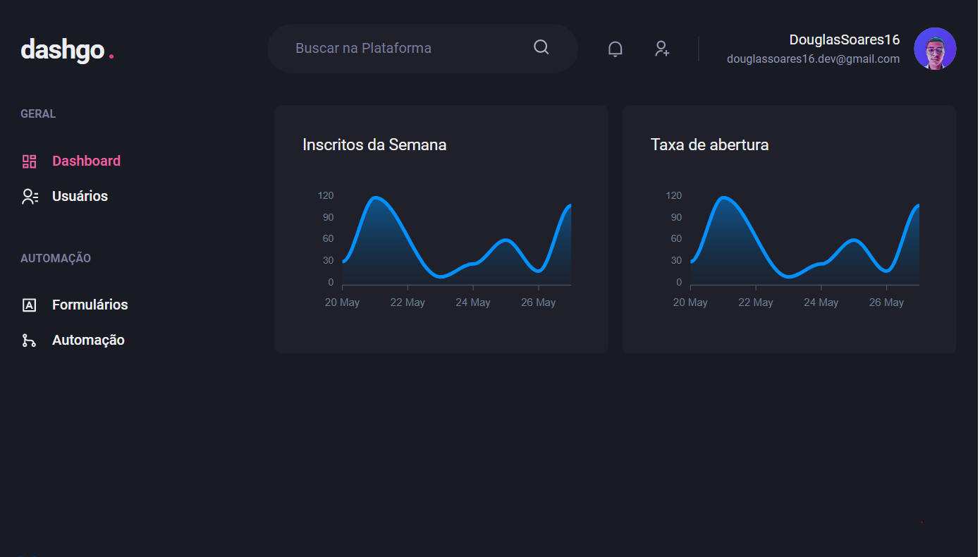Click the area plot in Inscritos da Semana
The height and width of the screenshot is (557, 980).
pos(456,240)
